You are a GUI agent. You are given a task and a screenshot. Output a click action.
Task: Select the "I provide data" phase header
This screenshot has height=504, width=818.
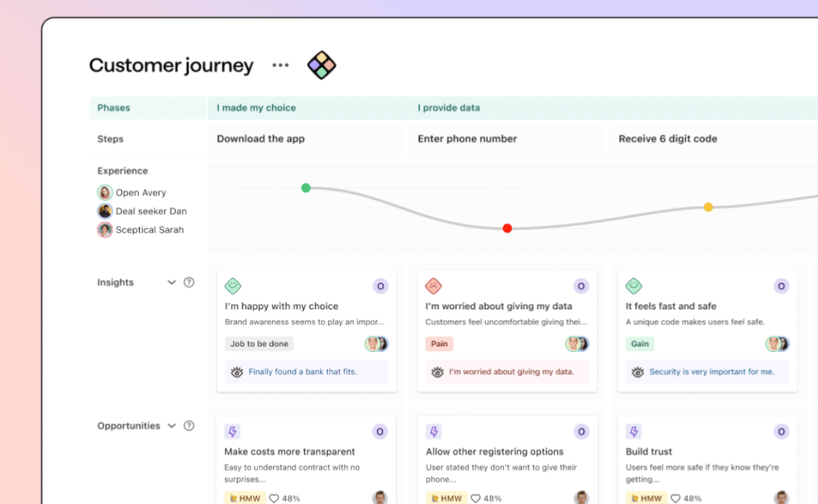[449, 107]
